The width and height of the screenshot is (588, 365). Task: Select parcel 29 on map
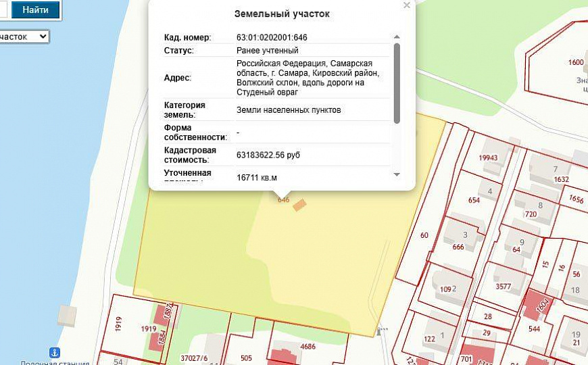(x=487, y=333)
